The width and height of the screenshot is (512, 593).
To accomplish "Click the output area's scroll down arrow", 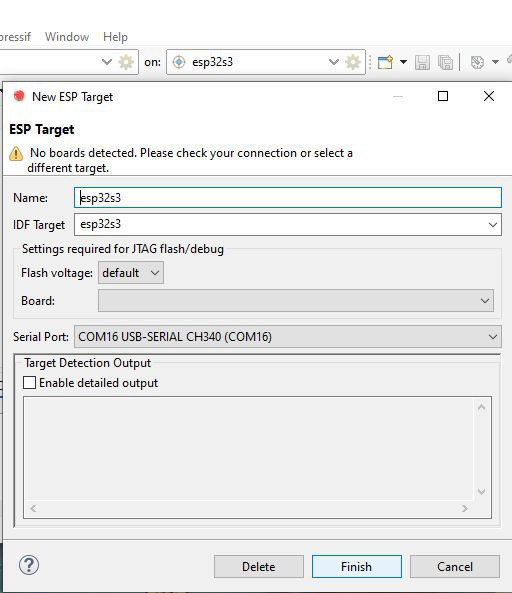I will [x=481, y=491].
